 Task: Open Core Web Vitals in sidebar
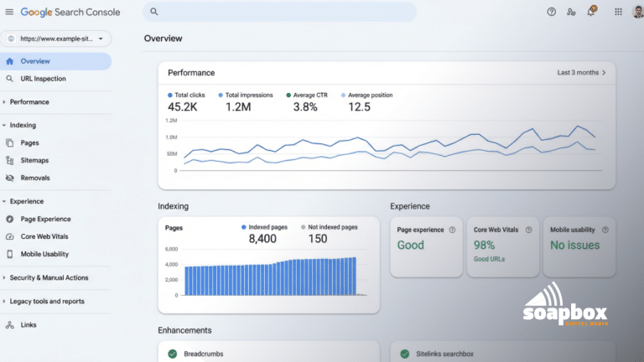pyautogui.click(x=44, y=236)
